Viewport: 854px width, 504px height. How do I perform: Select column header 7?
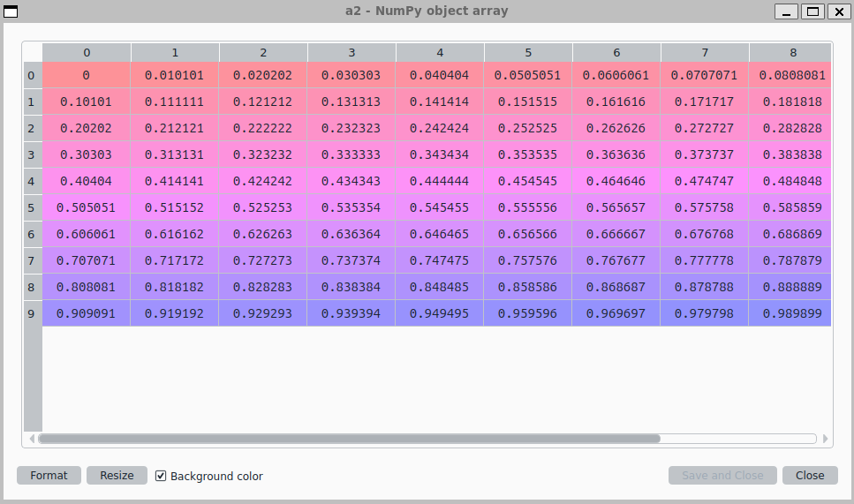[705, 52]
